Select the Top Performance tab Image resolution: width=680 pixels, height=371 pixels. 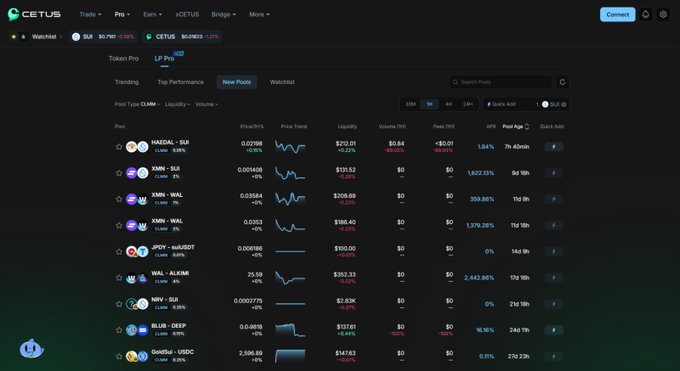click(180, 82)
